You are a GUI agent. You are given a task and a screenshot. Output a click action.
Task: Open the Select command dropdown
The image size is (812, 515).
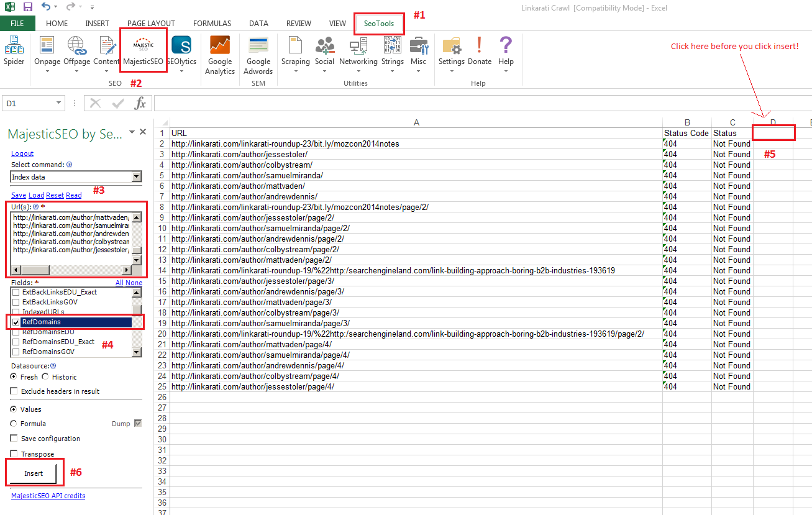(137, 177)
